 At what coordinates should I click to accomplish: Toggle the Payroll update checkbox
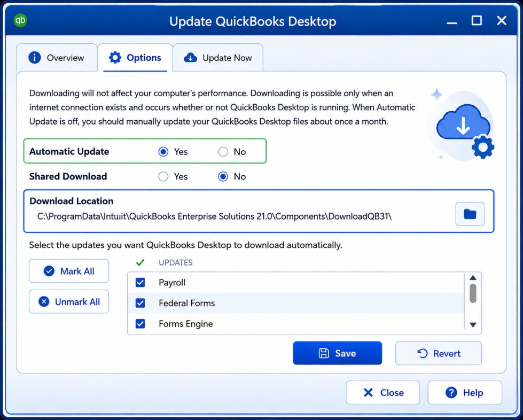click(x=140, y=283)
